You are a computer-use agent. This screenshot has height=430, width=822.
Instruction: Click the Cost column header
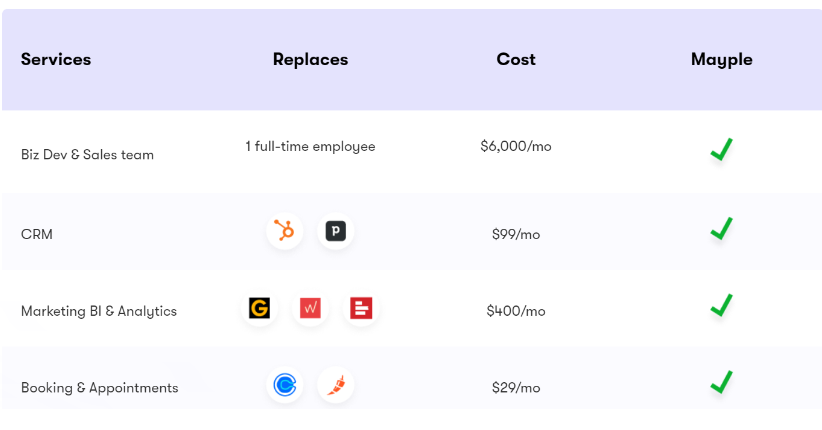point(516,59)
